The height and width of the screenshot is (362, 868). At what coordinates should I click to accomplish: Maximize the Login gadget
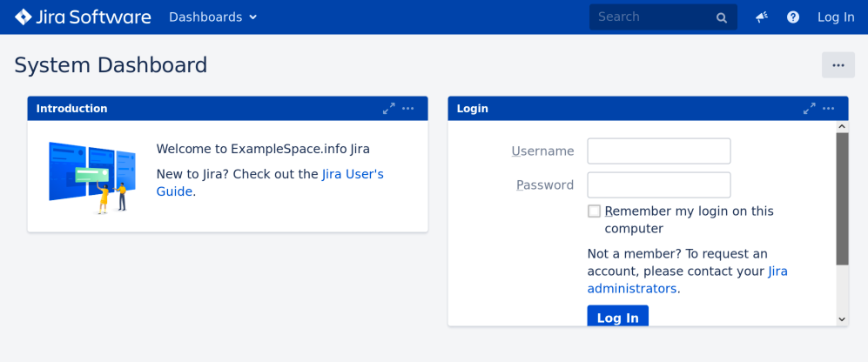(809, 109)
